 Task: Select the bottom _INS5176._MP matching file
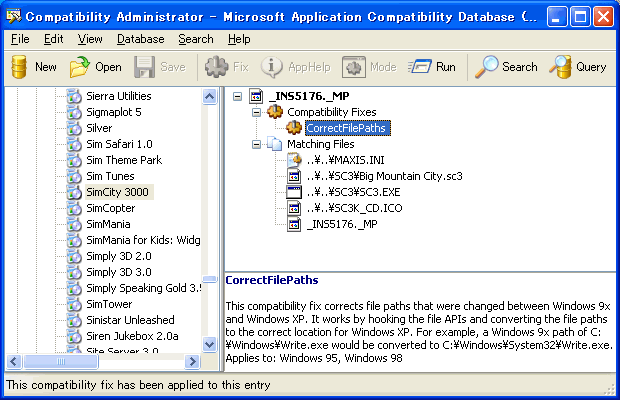(x=342, y=224)
